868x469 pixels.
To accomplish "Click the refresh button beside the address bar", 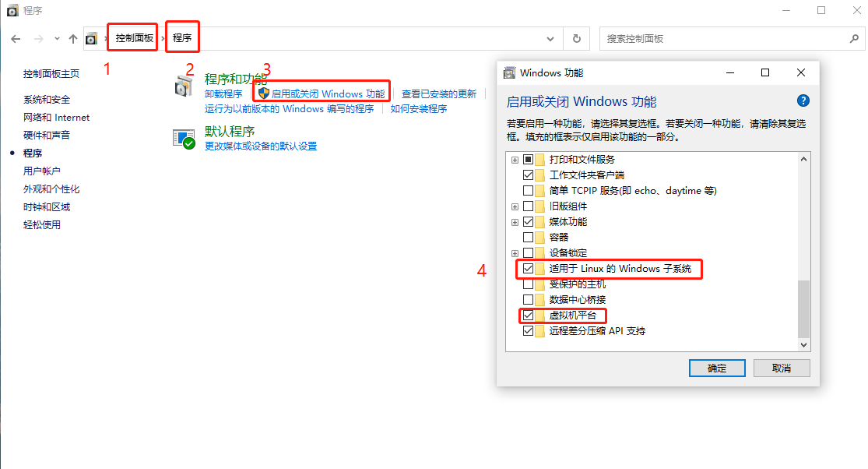I will tap(577, 39).
